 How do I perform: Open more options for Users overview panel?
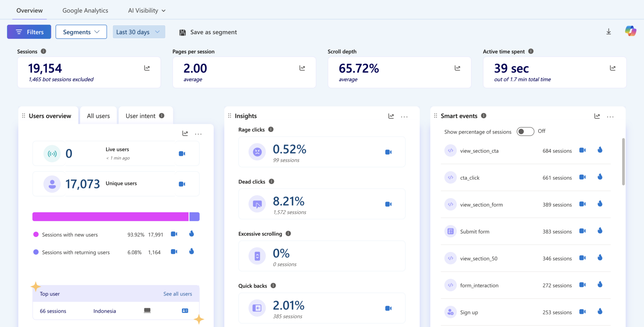coord(198,134)
